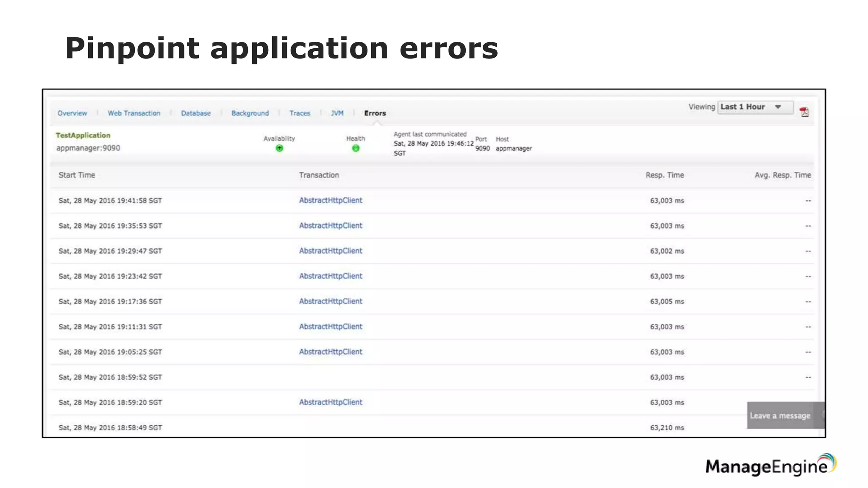Sort by the Avg. Resp. Time column header
This screenshot has height=488, width=868.
click(x=782, y=175)
